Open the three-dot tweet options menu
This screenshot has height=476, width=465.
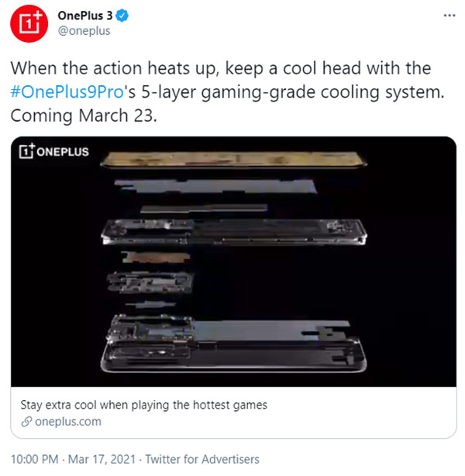[x=449, y=16]
